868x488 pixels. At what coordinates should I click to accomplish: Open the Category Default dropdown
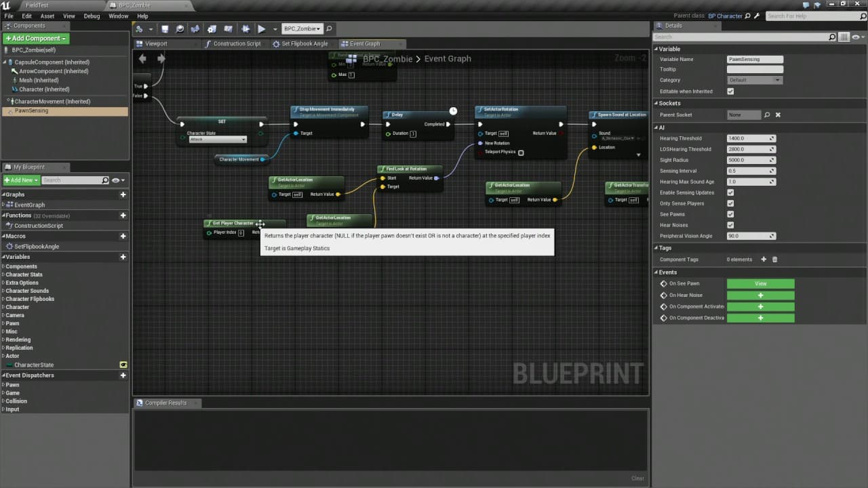pyautogui.click(x=755, y=80)
